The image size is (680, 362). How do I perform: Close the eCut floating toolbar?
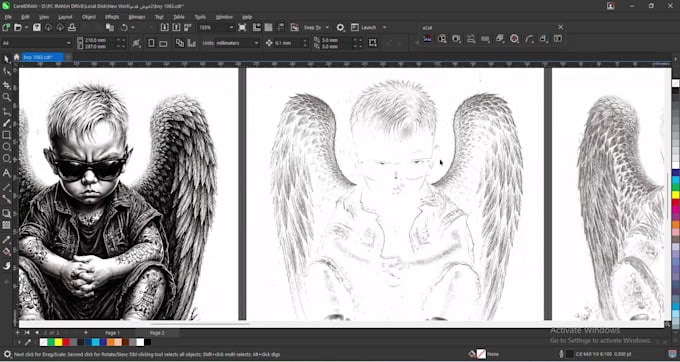(x=560, y=27)
